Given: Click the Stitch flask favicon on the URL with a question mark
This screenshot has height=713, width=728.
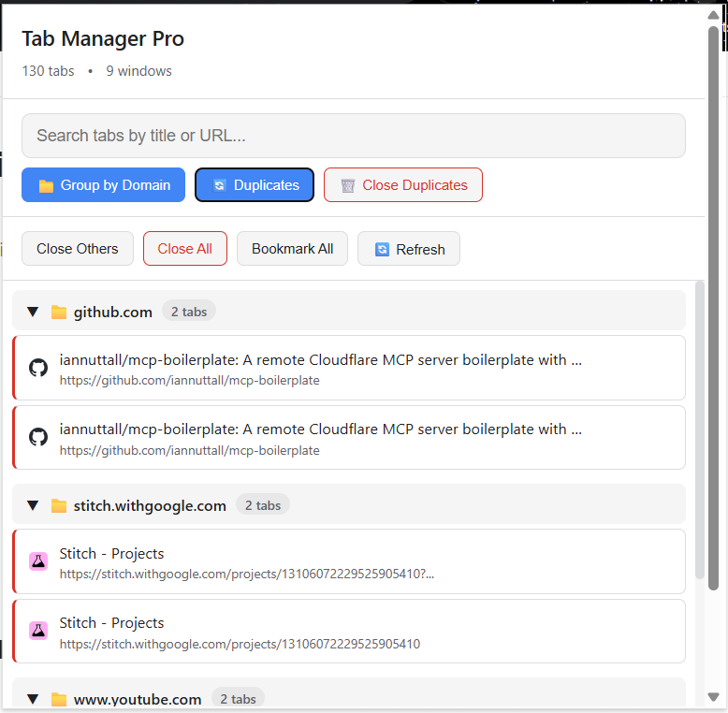Looking at the screenshot, I should (38, 561).
